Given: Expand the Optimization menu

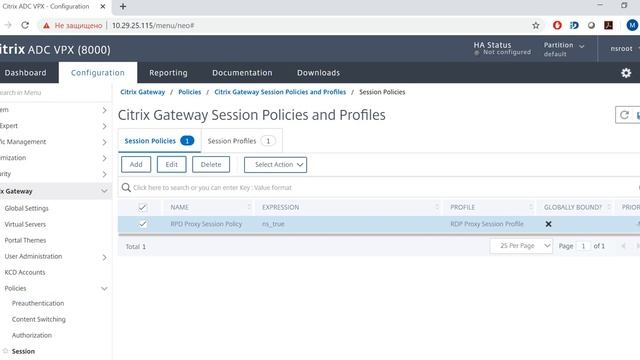Looking at the screenshot, I should coord(104,158).
